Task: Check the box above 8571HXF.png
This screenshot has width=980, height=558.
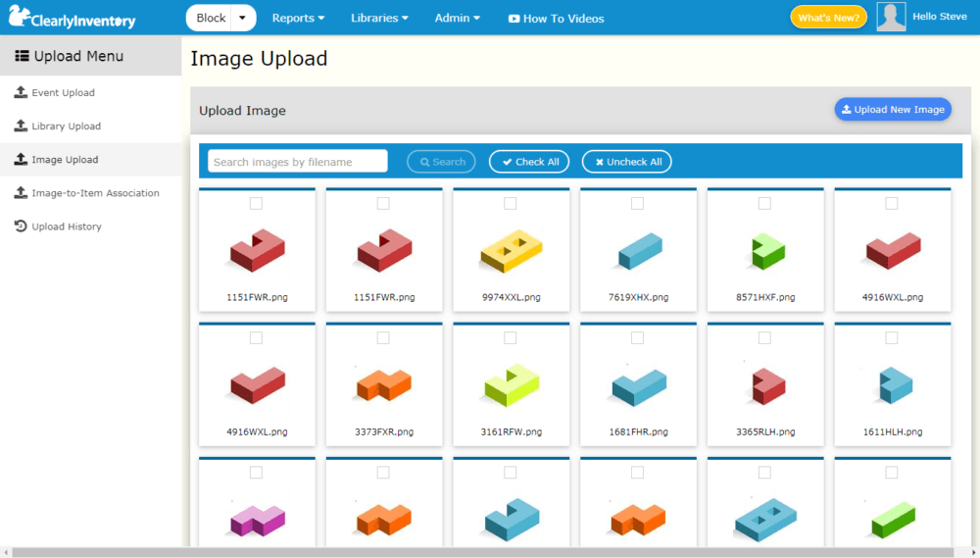Action: point(764,203)
